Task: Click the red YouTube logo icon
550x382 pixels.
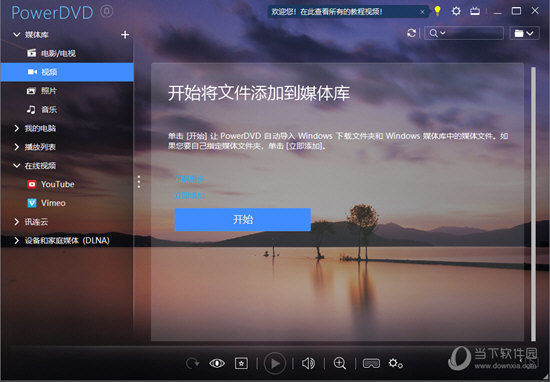Action: pos(32,184)
